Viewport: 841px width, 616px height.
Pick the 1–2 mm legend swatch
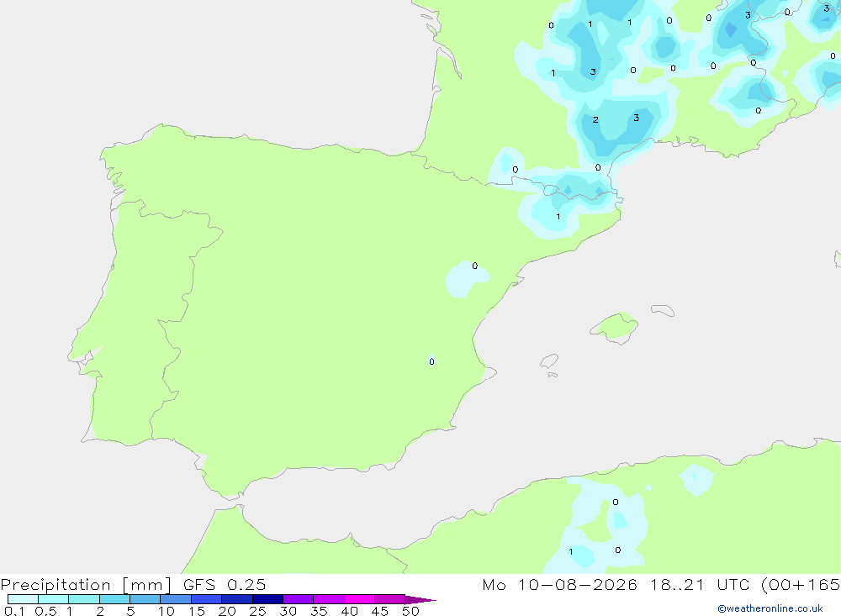[x=84, y=599]
